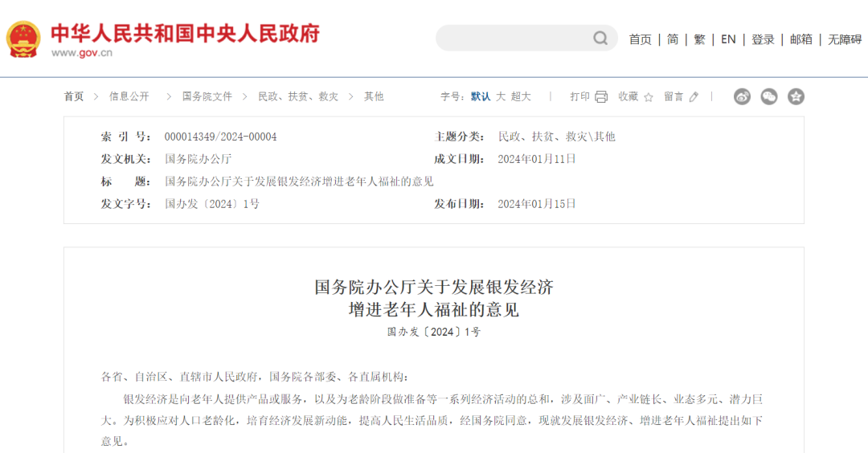Open the 无障碍 accessibility option
This screenshot has width=868, height=453.
(x=845, y=39)
